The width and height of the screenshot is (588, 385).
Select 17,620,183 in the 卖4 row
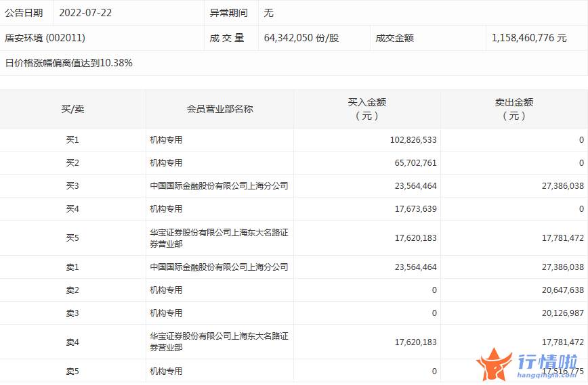coord(415,342)
